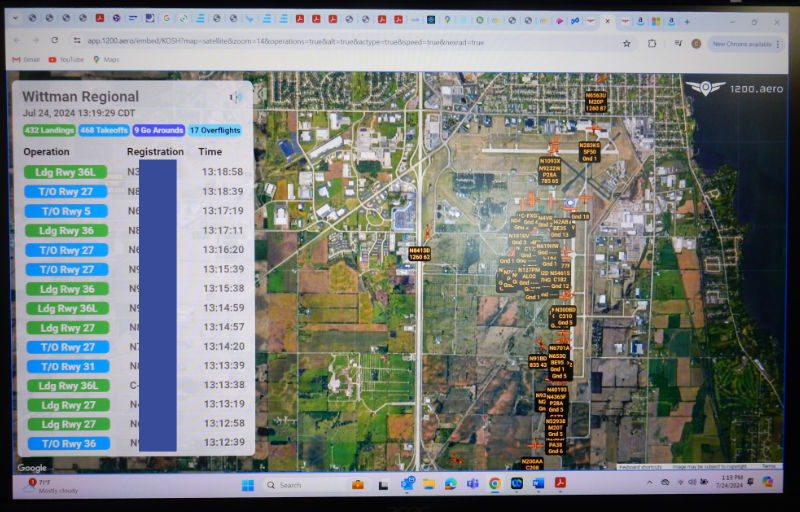This screenshot has height=512, width=800.
Task: Open the Google Chrome taskbar icon
Action: (x=494, y=484)
